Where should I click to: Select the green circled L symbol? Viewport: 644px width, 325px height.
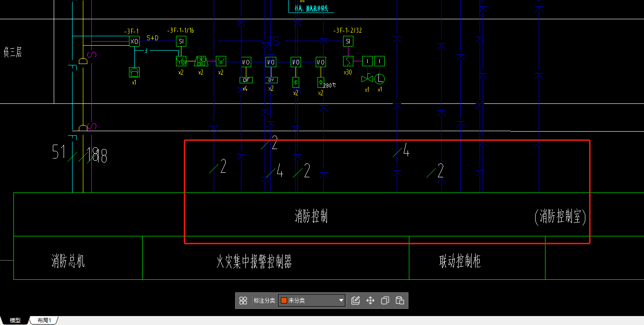[x=380, y=79]
